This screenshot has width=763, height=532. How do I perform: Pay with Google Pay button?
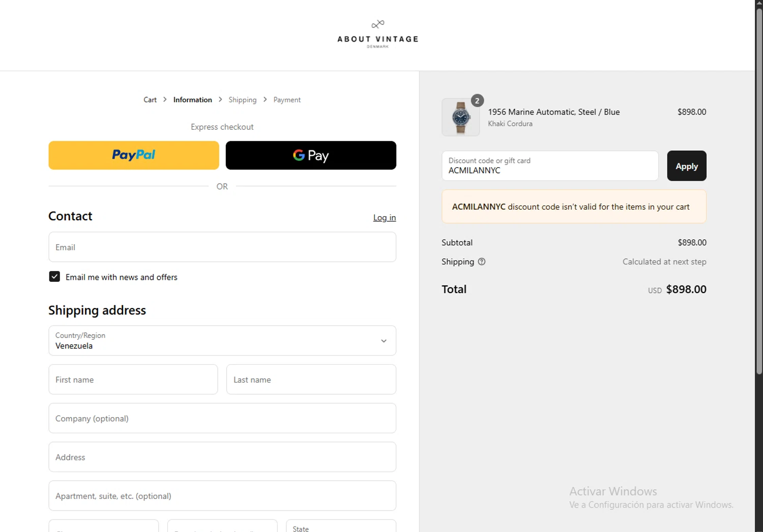pyautogui.click(x=311, y=155)
